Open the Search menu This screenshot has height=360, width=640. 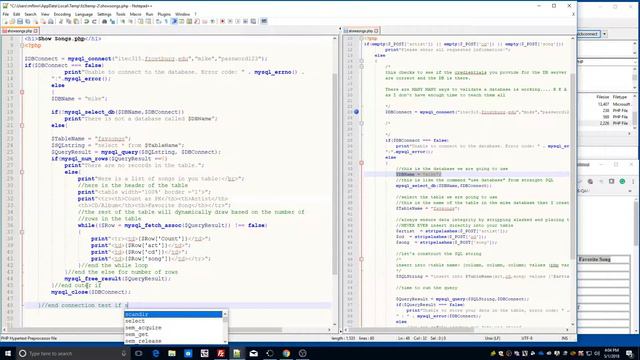[x=30, y=14]
